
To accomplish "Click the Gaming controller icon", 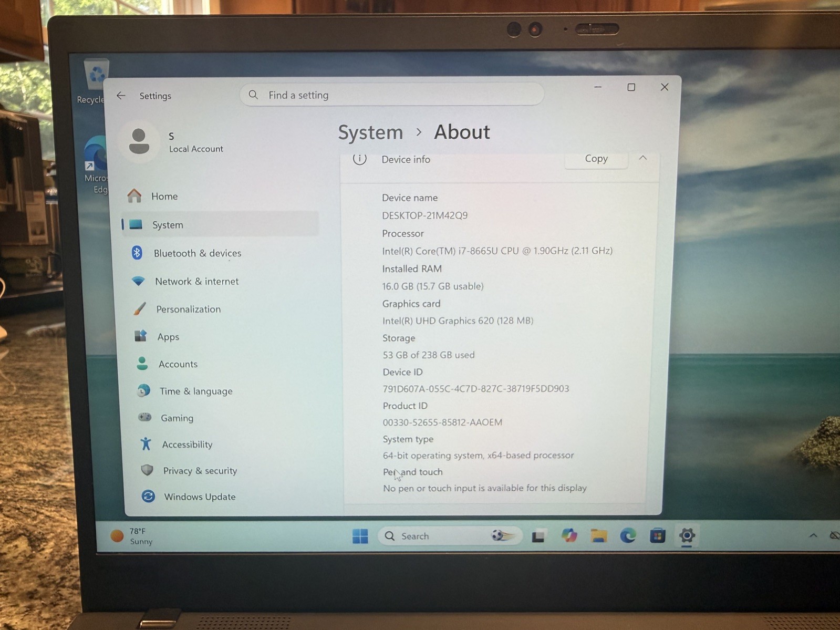I will click(x=144, y=417).
